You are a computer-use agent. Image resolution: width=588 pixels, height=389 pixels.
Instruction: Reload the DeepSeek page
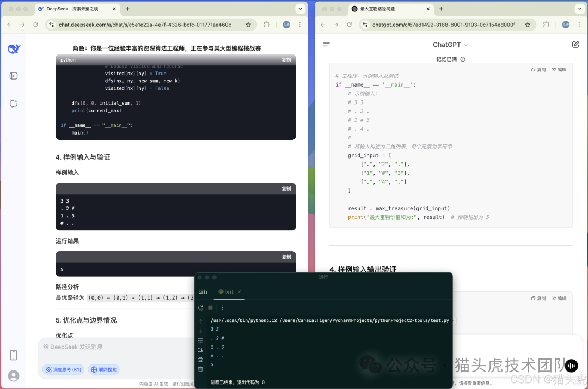pos(35,25)
